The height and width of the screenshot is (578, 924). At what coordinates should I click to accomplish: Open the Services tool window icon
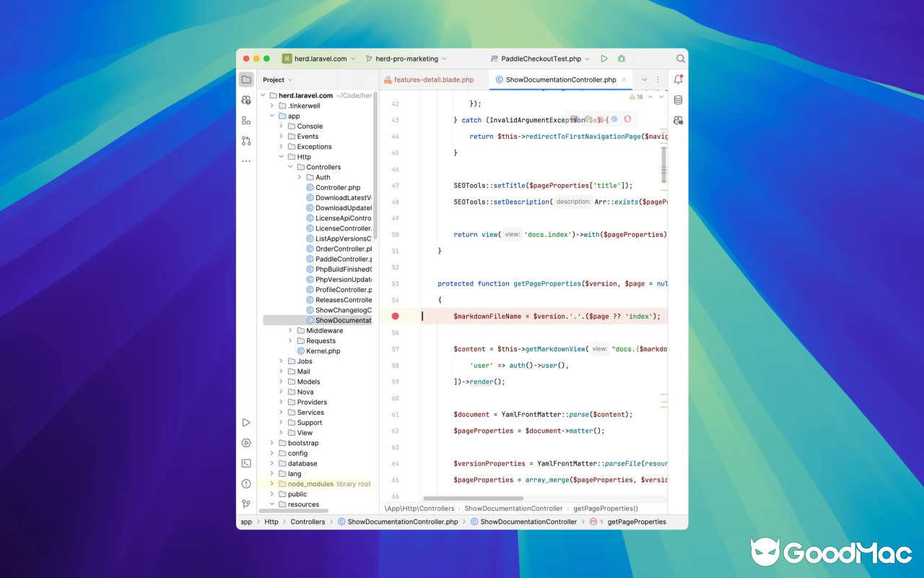[246, 442]
